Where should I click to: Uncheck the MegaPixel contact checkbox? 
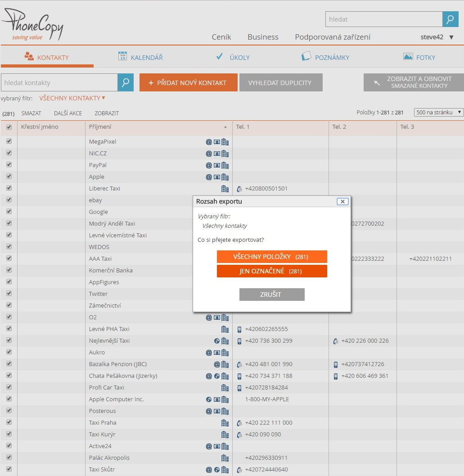click(x=9, y=141)
